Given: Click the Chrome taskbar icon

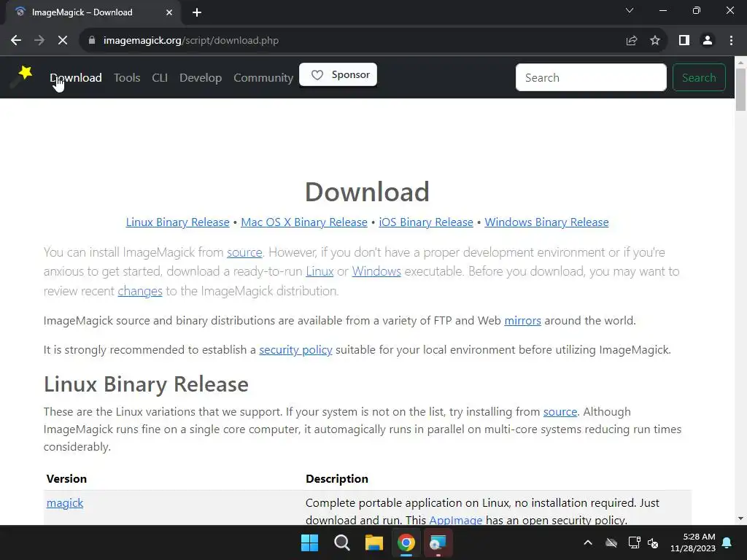Looking at the screenshot, I should (x=406, y=542).
